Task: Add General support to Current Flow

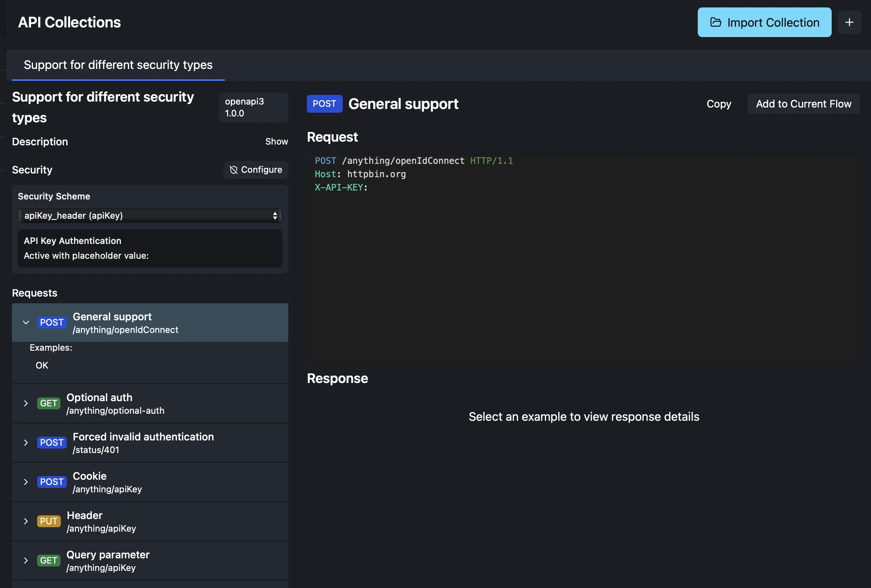Action: 803,104
